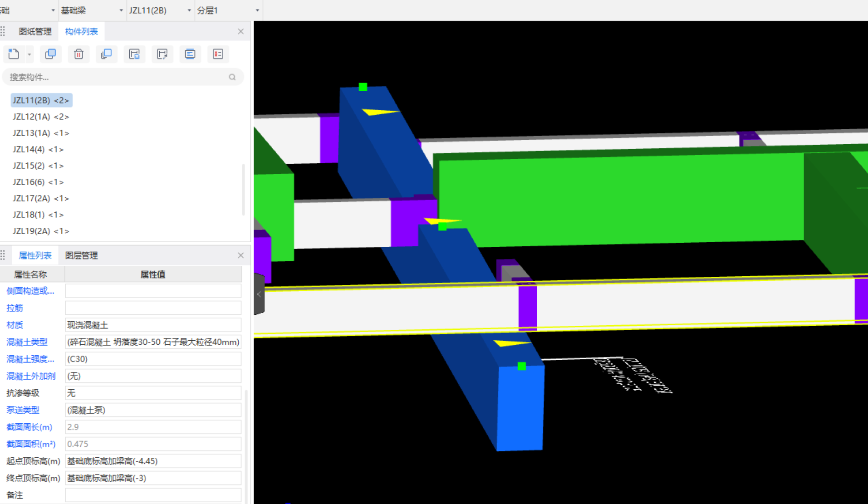Image resolution: width=868 pixels, height=504 pixels.
Task: Click the 属性名称 column header
Action: click(x=32, y=274)
